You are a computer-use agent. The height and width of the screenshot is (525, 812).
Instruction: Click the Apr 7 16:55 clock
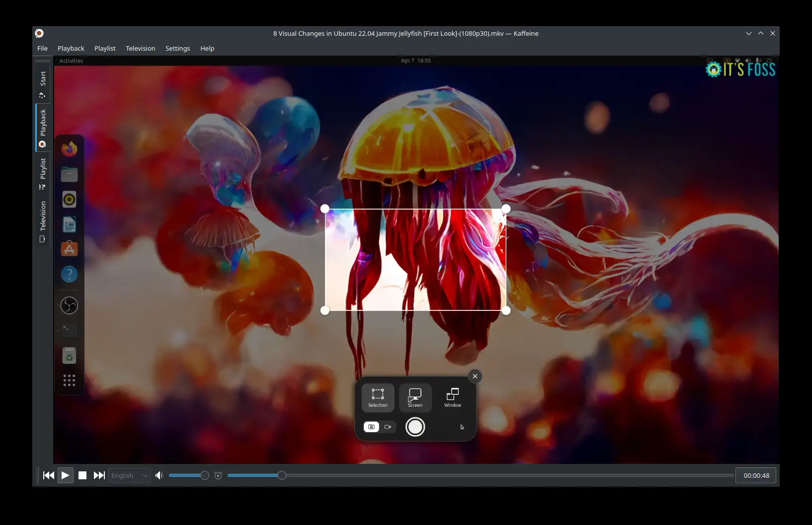416,61
